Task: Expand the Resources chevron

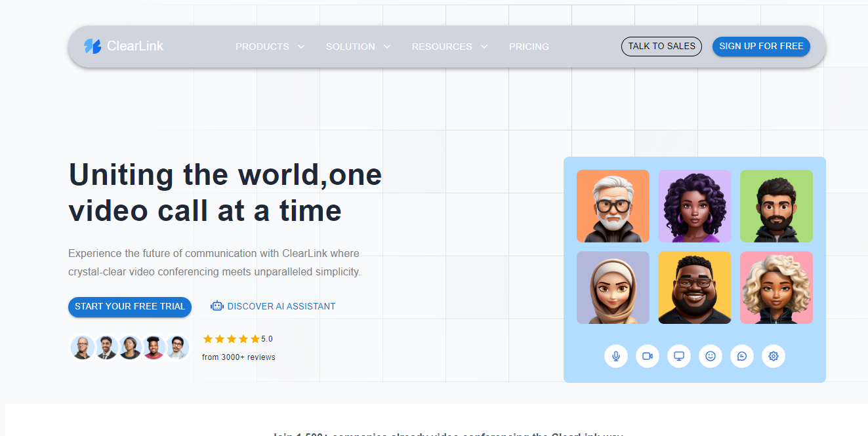Action: tap(484, 47)
